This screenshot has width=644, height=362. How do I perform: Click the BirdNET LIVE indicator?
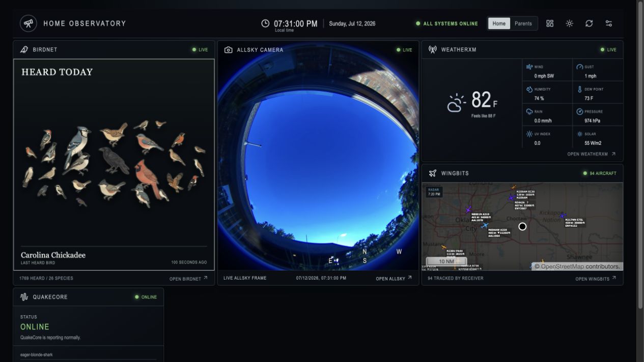tap(200, 50)
